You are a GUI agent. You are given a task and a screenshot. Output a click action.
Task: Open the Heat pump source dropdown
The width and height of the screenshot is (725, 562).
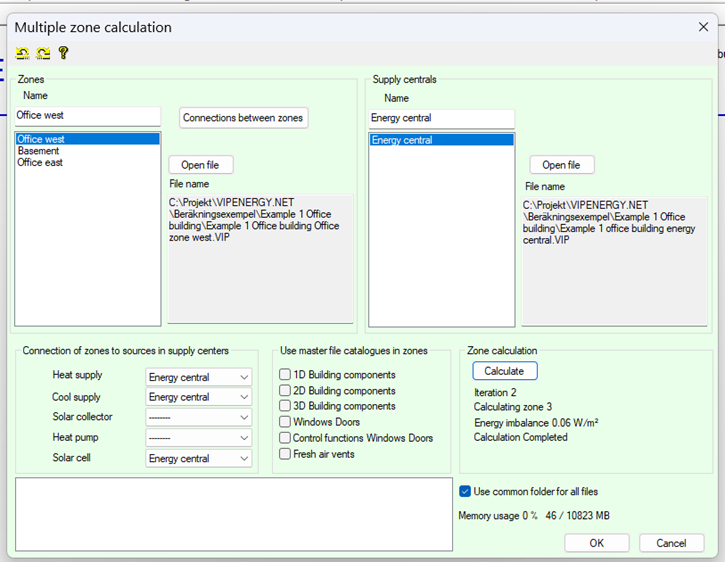pos(198,438)
